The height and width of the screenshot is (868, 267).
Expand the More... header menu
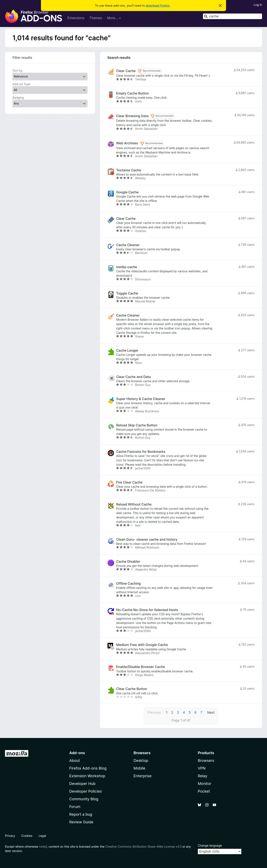tap(114, 18)
